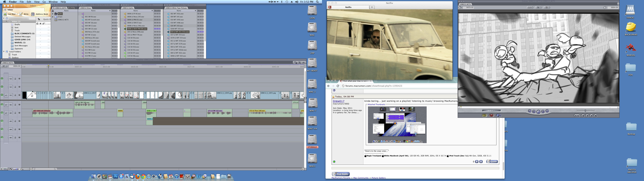Collapse Local Folders in mail sidebar

click(4, 52)
